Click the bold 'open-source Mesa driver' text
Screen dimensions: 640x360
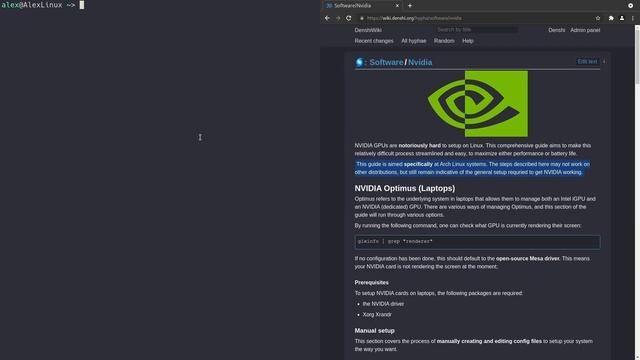point(527,258)
